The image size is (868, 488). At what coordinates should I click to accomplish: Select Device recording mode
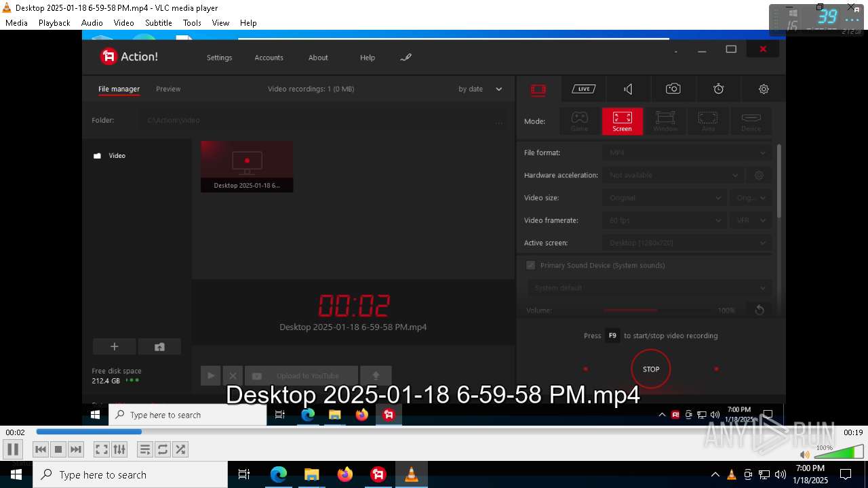pos(751,121)
